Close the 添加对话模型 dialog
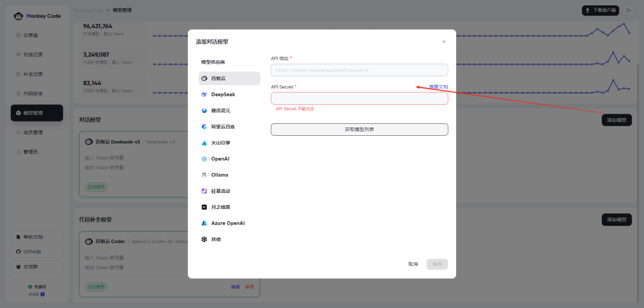The height and width of the screenshot is (308, 644). [x=444, y=42]
